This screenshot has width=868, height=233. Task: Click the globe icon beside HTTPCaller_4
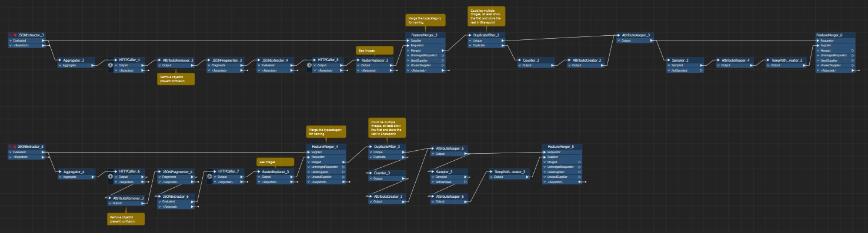pos(110,65)
